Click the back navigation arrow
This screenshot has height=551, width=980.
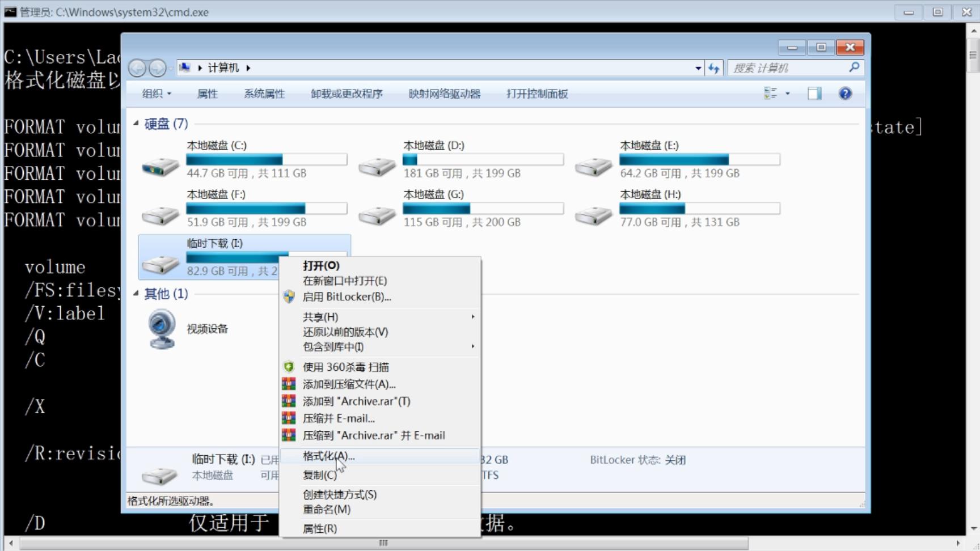pos(136,68)
